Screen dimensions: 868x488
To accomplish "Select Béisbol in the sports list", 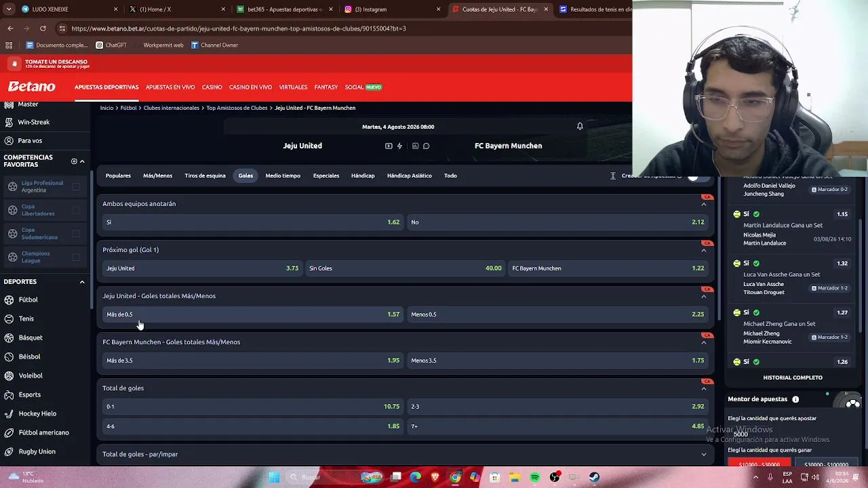I will click(x=29, y=357).
